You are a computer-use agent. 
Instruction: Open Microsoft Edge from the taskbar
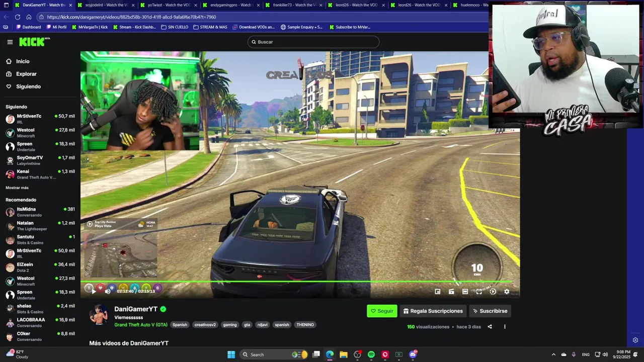(x=330, y=354)
